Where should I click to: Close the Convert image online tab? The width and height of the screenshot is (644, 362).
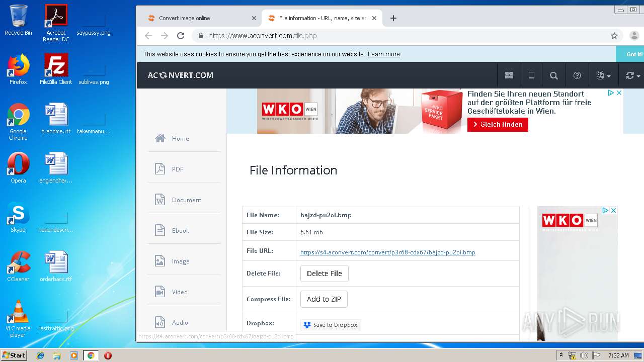coord(254,18)
